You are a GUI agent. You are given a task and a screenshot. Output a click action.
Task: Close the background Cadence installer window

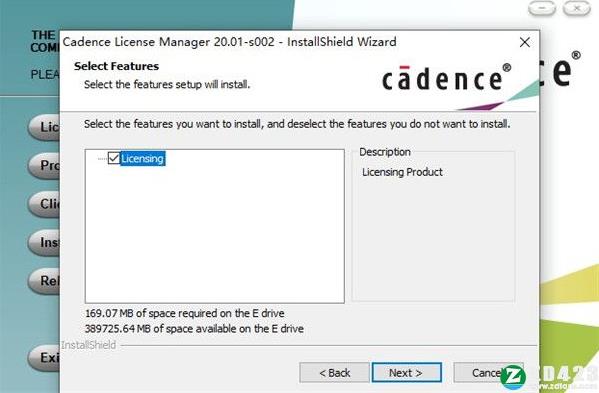click(x=577, y=8)
